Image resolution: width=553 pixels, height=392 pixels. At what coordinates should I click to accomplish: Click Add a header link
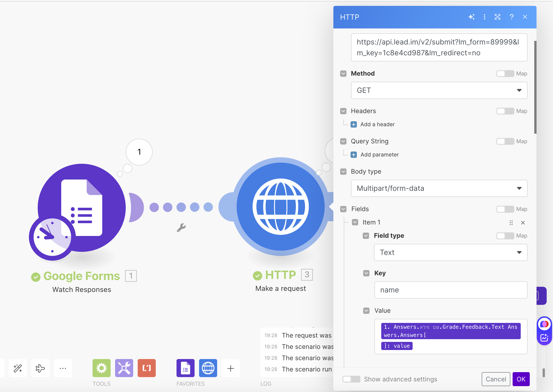click(377, 124)
